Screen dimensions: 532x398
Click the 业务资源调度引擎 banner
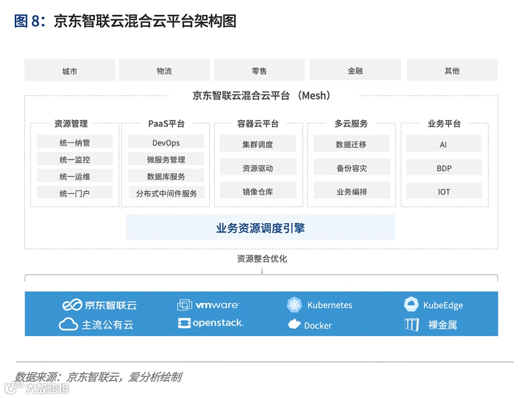click(x=261, y=228)
